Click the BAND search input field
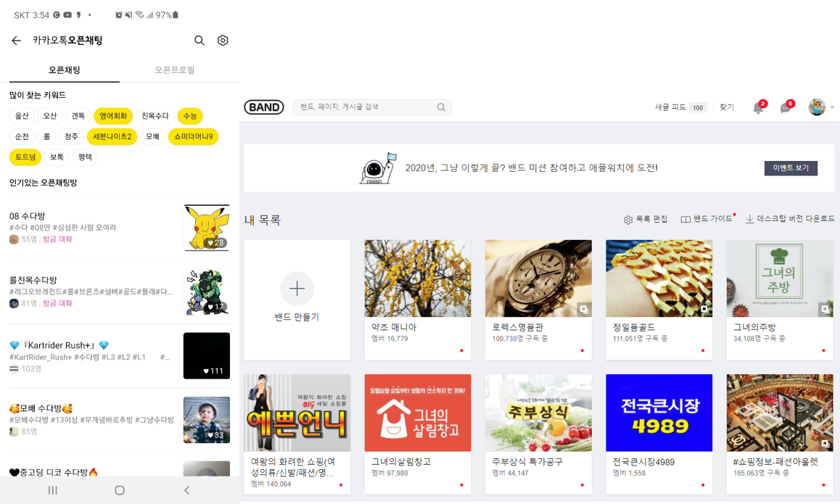 pos(370,107)
